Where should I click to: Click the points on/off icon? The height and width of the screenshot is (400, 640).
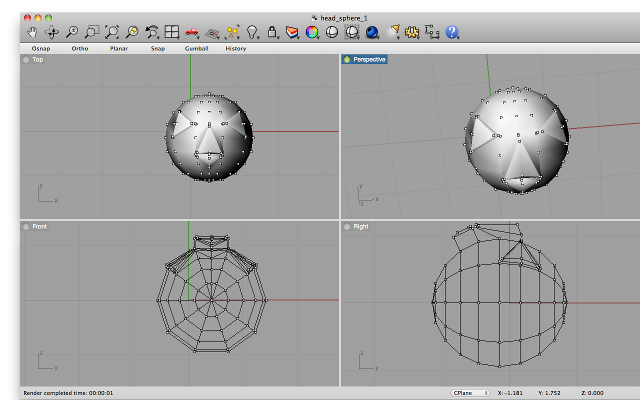(x=232, y=32)
